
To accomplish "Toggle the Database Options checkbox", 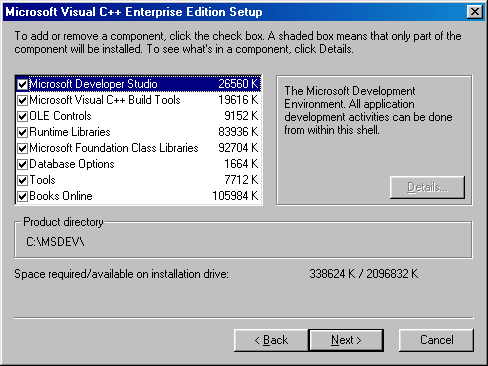I will pyautogui.click(x=22, y=164).
